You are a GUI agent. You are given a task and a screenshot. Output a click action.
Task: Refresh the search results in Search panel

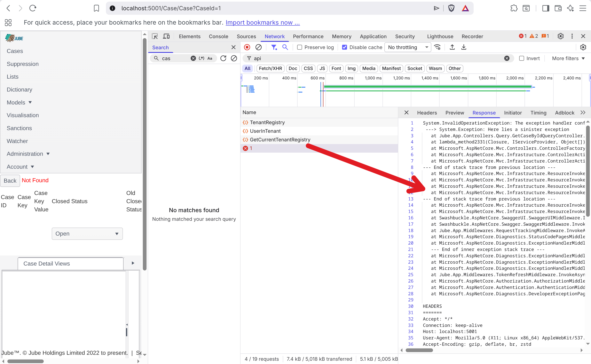(223, 58)
